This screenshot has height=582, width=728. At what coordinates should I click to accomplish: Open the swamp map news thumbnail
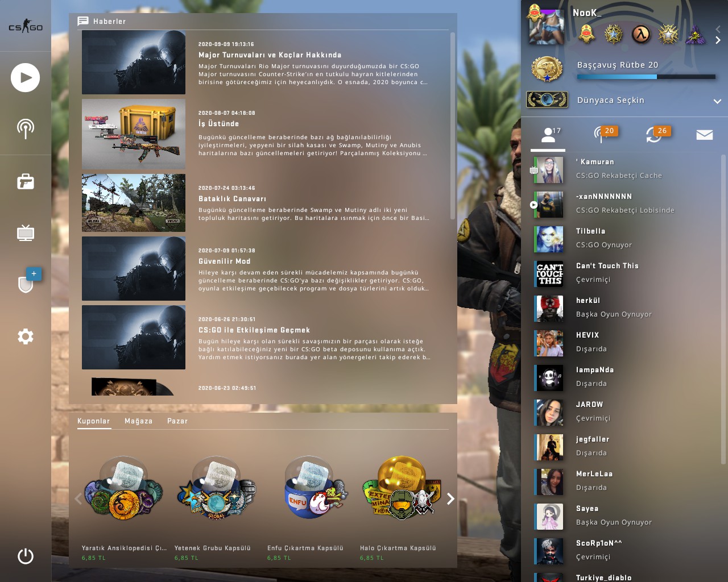click(x=134, y=203)
